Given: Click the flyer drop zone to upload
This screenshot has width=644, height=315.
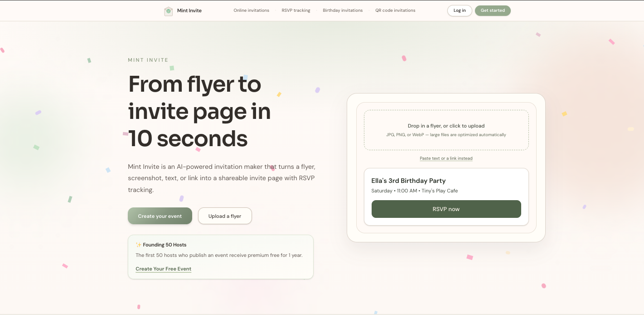Looking at the screenshot, I should [x=446, y=130].
